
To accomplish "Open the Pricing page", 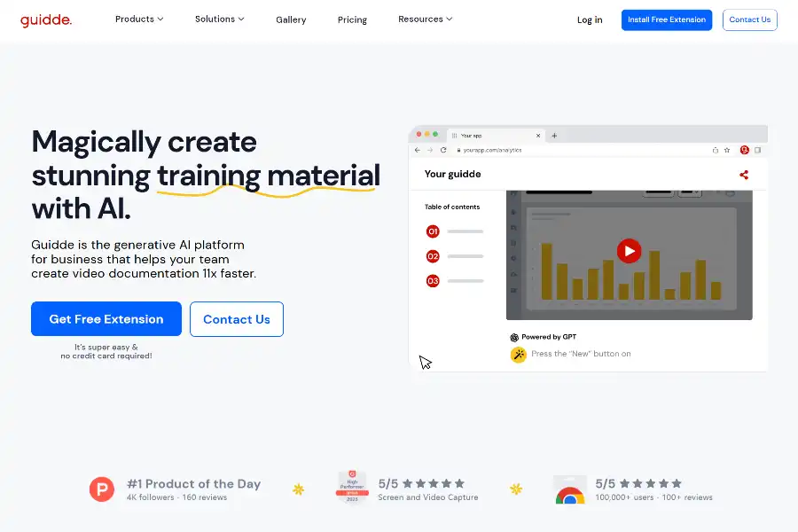I will (x=352, y=20).
